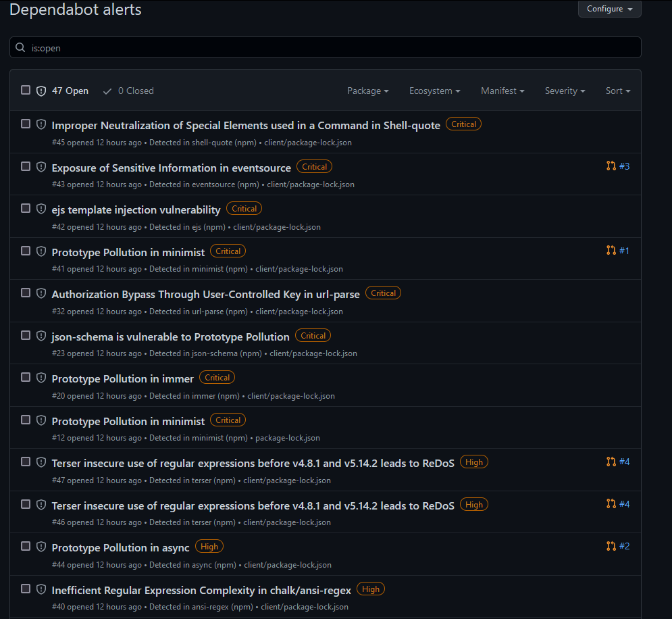Click pull request icon for minimist #1
Screen dimensions: 672x619
point(611,250)
